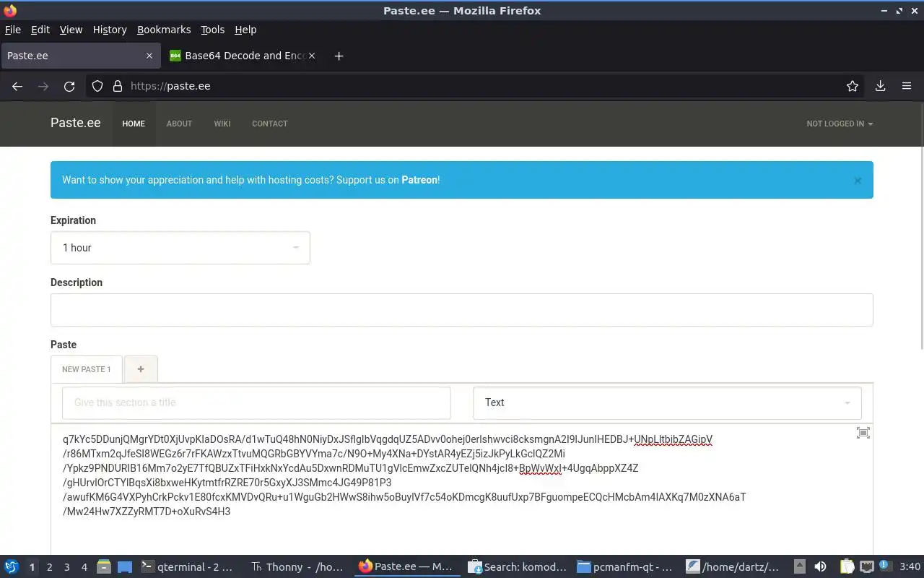Dismiss the Patreon support banner
This screenshot has width=924, height=578.
coord(858,181)
